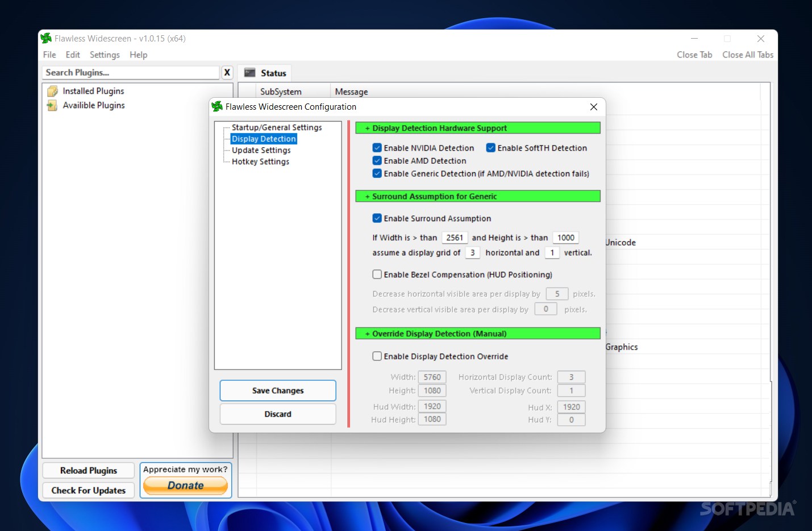
Task: Click the Discard button
Action: (x=278, y=414)
